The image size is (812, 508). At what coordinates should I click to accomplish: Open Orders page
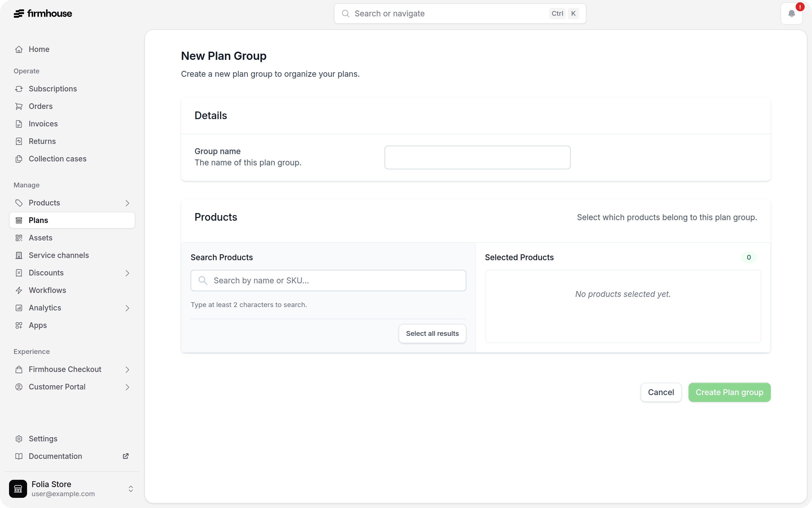[72, 106]
